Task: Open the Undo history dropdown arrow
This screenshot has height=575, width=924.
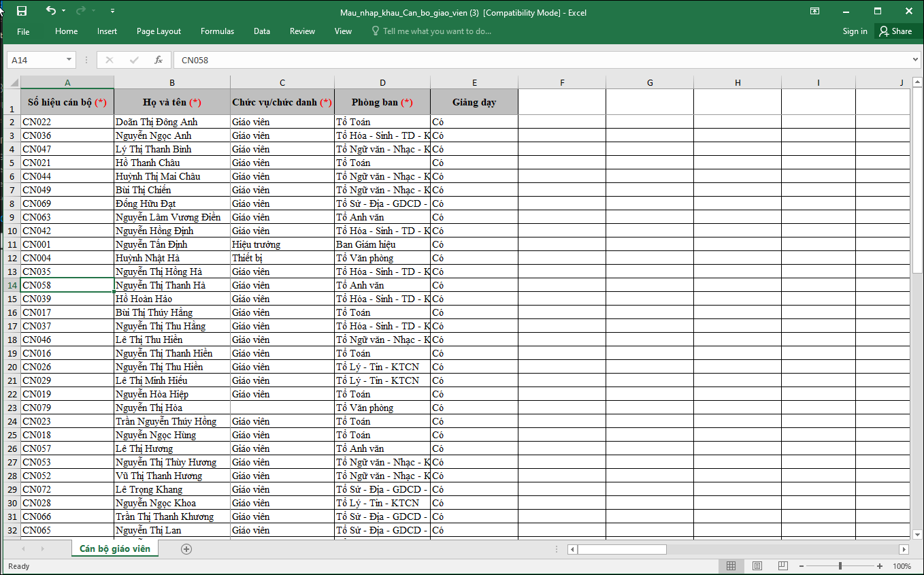Action: tap(64, 12)
